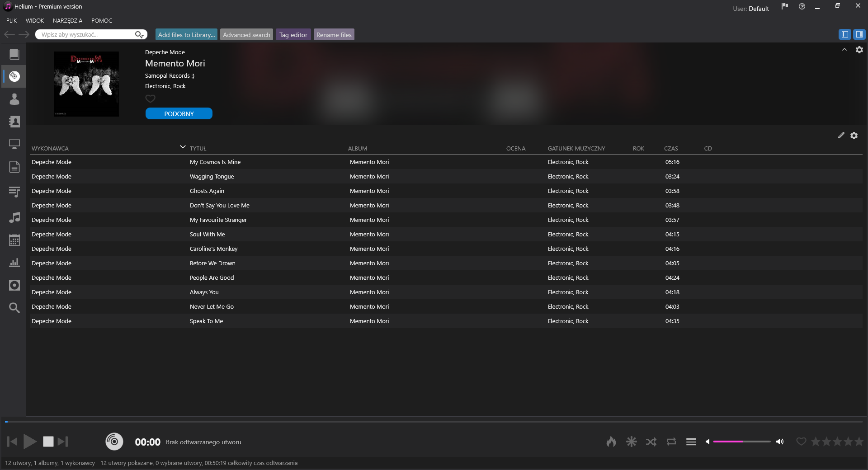Open the Statistics chart icon
This screenshot has width=868, height=470.
coord(14,263)
